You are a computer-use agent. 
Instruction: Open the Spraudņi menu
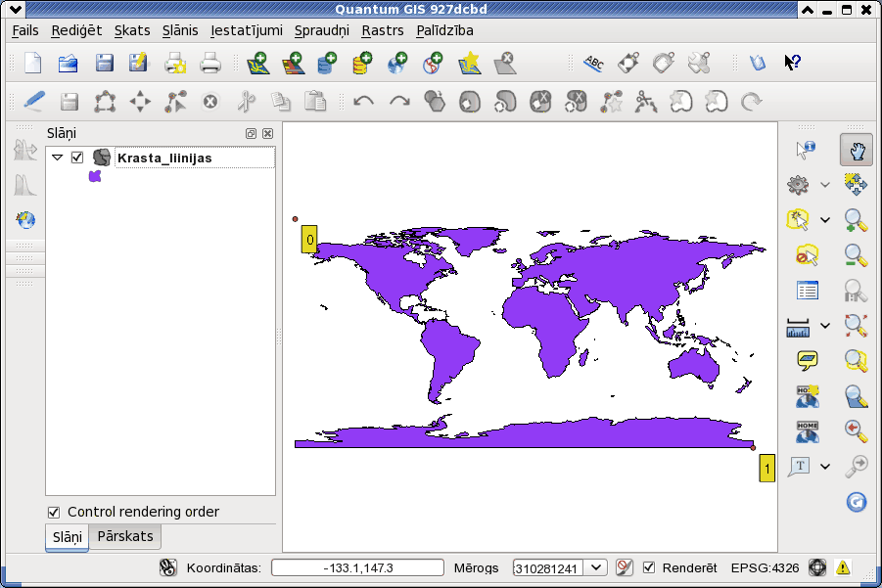tap(322, 30)
